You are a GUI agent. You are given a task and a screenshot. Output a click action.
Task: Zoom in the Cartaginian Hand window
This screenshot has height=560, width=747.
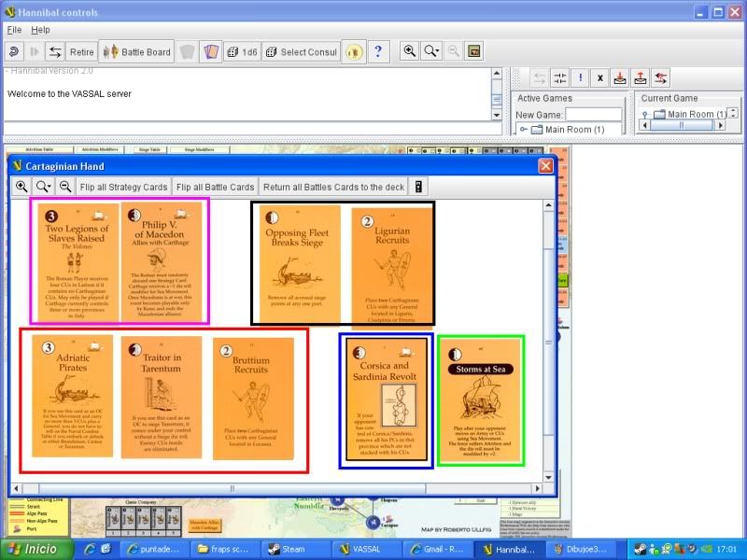[x=21, y=187]
